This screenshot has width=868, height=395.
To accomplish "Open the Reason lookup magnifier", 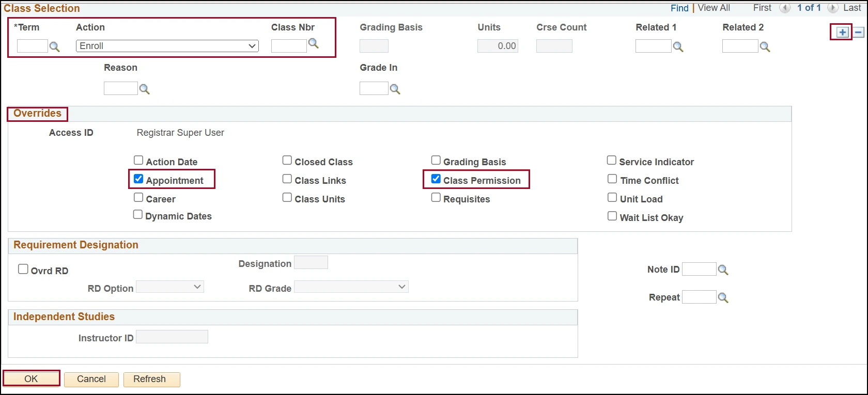I will tap(144, 89).
